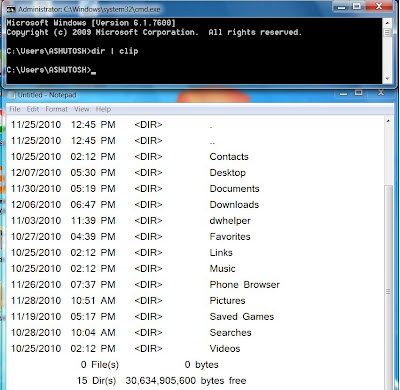The image size is (400, 390).
Task: Click the 'Documents' folder name in Notepad
Action: point(234,189)
